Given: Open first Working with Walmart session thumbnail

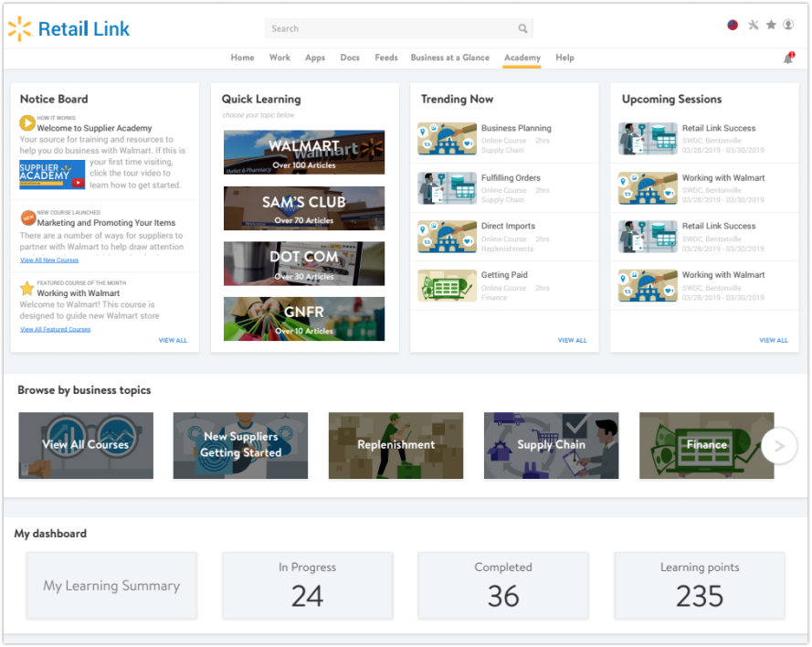Looking at the screenshot, I should (x=648, y=188).
